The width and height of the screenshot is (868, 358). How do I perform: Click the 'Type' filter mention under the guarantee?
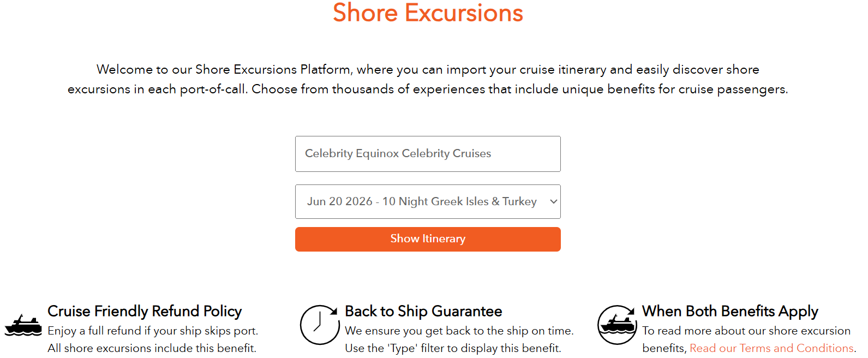click(453, 348)
